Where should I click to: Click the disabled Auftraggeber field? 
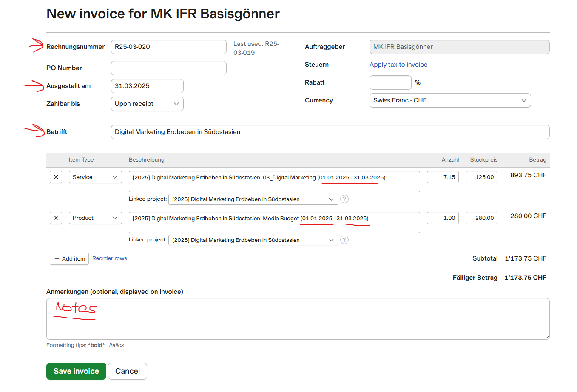[x=459, y=47]
